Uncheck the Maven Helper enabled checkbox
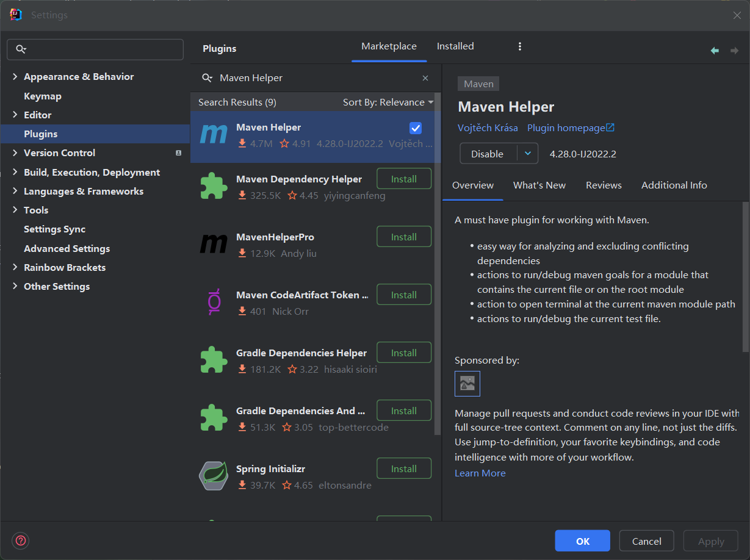The height and width of the screenshot is (560, 750). (416, 128)
